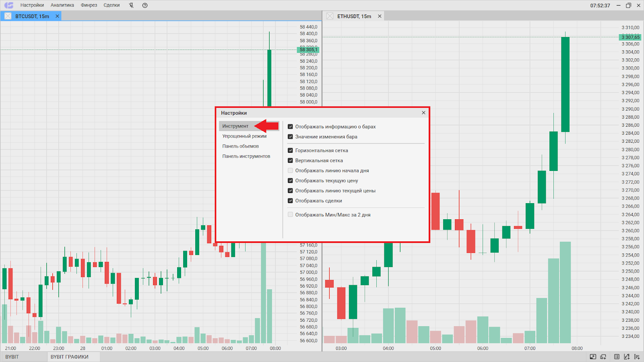644x362 pixels.
Task: Restore the application window size
Action: 628,5
